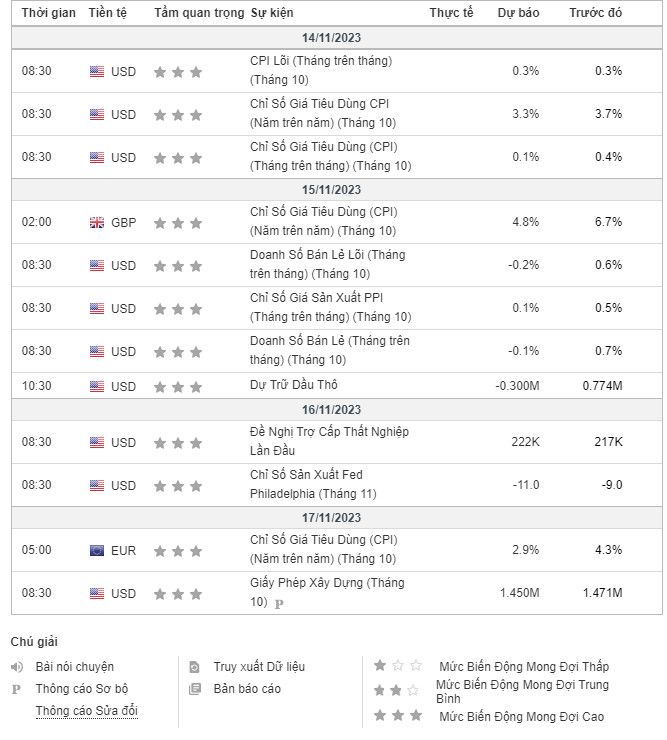Screen dimensions: 667x740
Task: Click the speaker icon for Bài nói chuyện
Action: pos(16,667)
